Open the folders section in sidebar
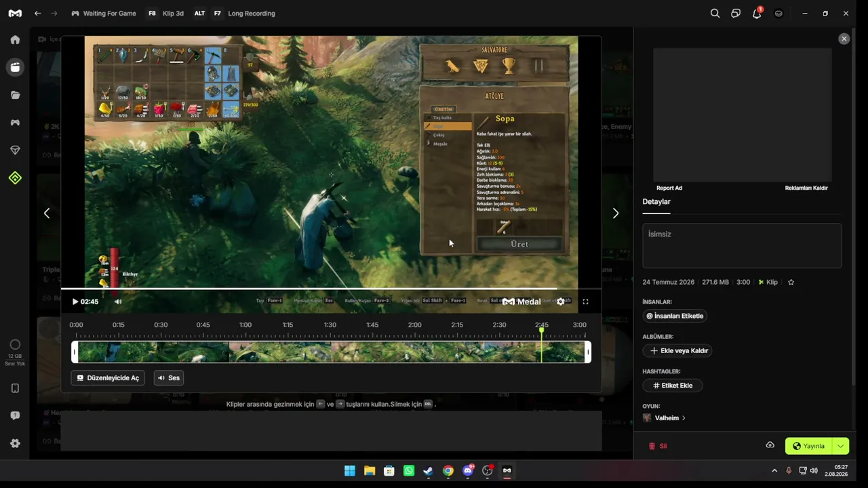 15,95
